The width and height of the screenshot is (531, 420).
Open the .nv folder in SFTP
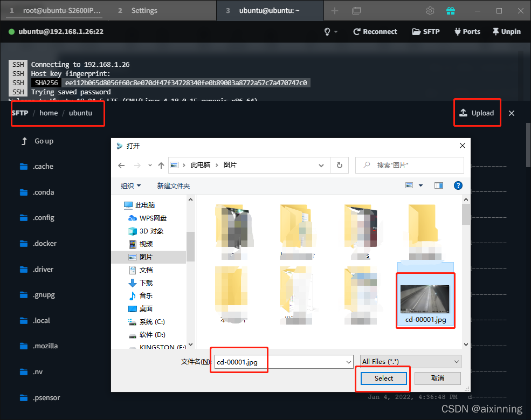[31, 371]
